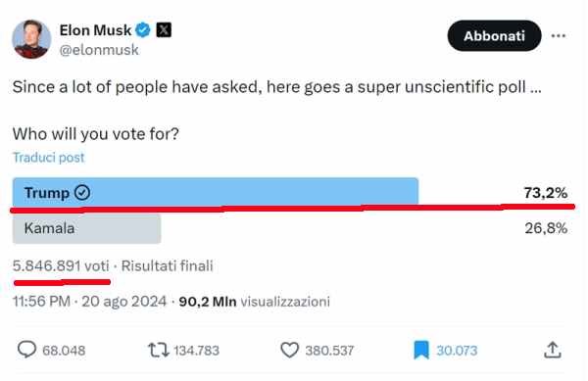Click the @elonmusk handle
588x381 pixels.
99,50
